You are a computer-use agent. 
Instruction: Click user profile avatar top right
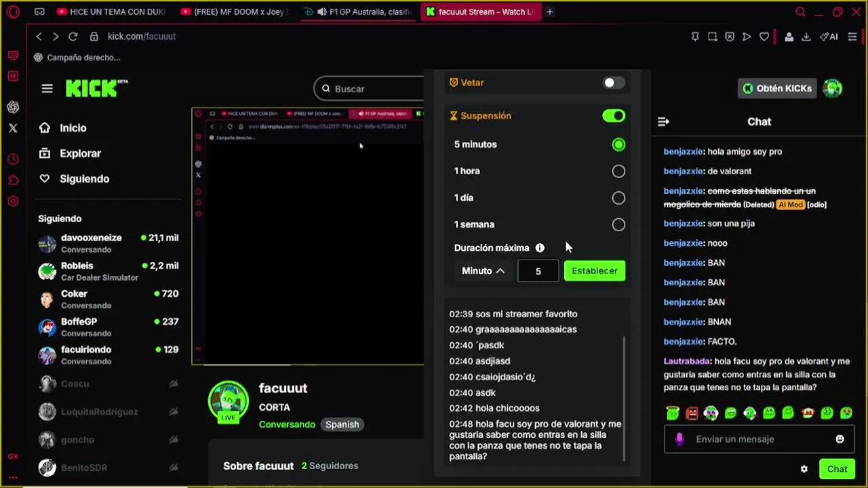832,88
